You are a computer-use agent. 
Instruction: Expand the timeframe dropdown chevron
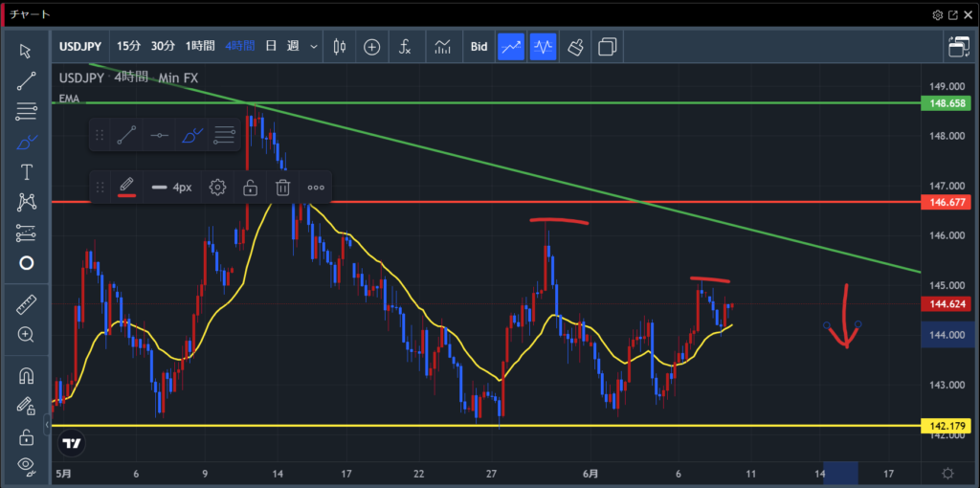click(x=314, y=47)
